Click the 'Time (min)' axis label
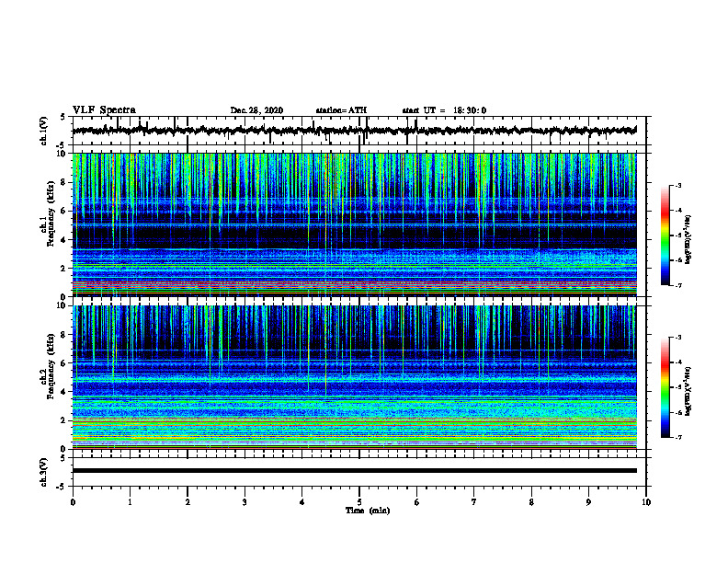The image size is (728, 563). pos(368,511)
